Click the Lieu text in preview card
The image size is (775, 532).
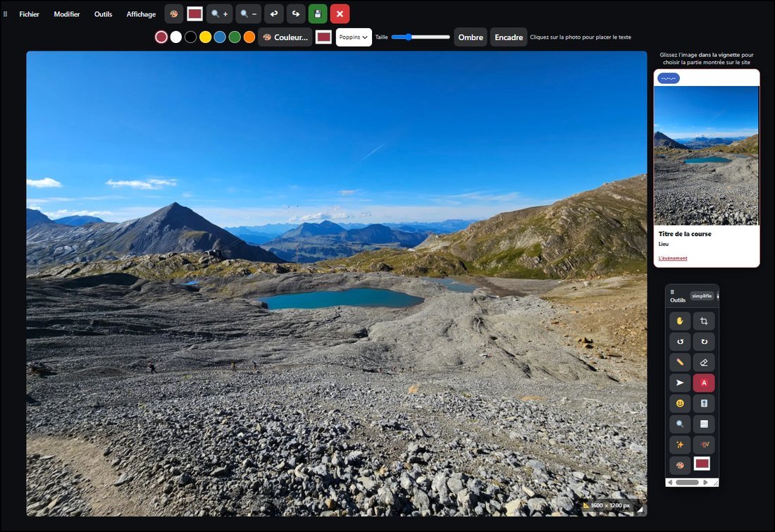point(663,244)
